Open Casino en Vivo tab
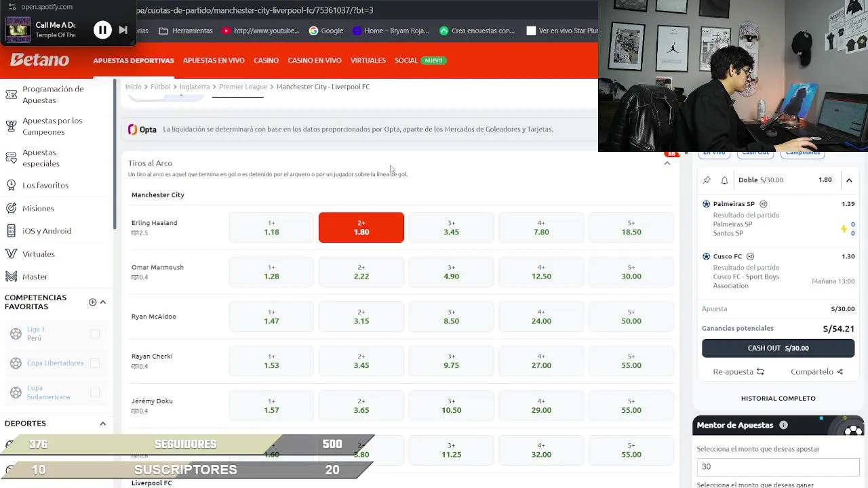The image size is (868, 488). (x=315, y=60)
